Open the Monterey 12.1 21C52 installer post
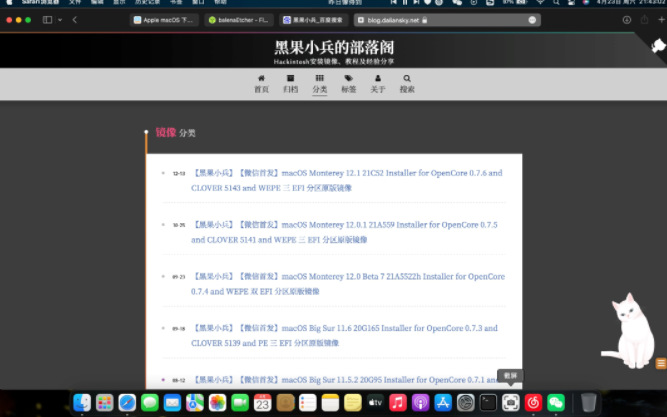 pyautogui.click(x=347, y=180)
